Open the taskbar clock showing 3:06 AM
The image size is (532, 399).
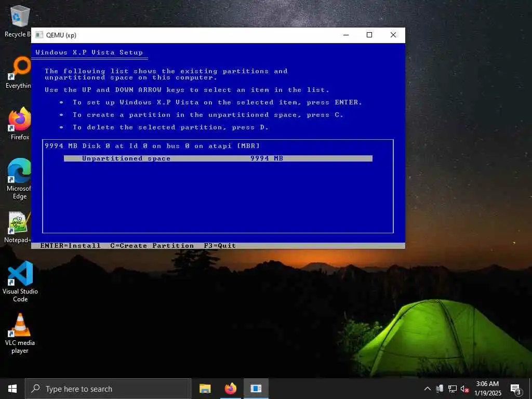pyautogui.click(x=487, y=389)
